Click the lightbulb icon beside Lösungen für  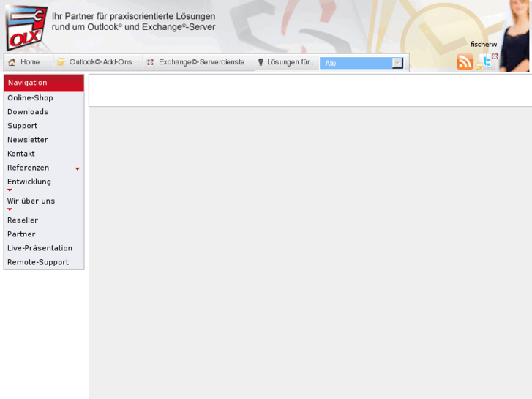(261, 62)
